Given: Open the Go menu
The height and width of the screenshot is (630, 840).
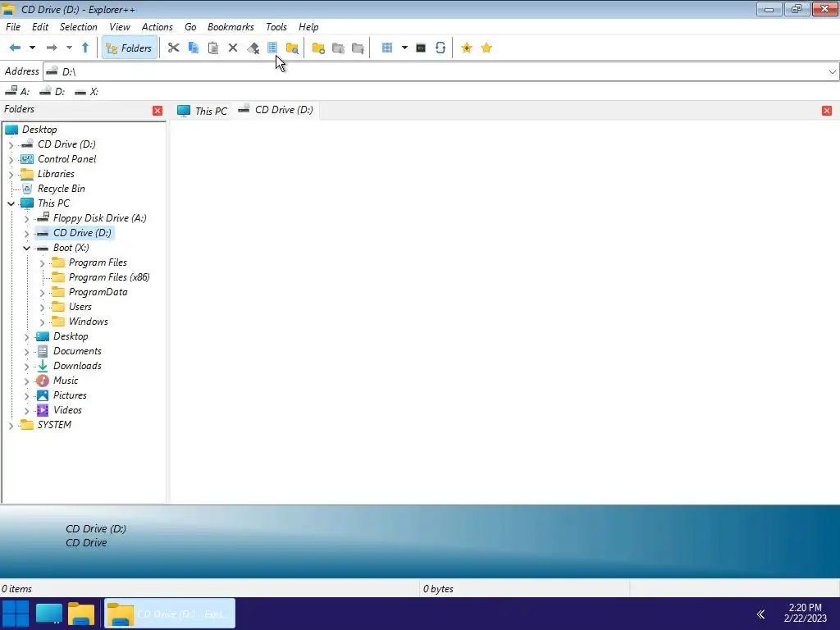Looking at the screenshot, I should pyautogui.click(x=190, y=27).
